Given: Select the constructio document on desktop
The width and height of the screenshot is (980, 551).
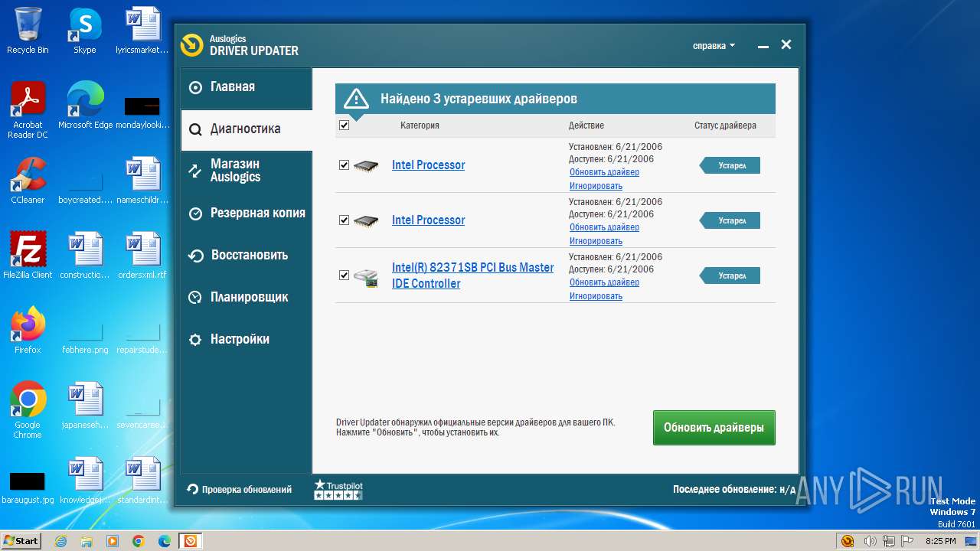Looking at the screenshot, I should coord(85,256).
